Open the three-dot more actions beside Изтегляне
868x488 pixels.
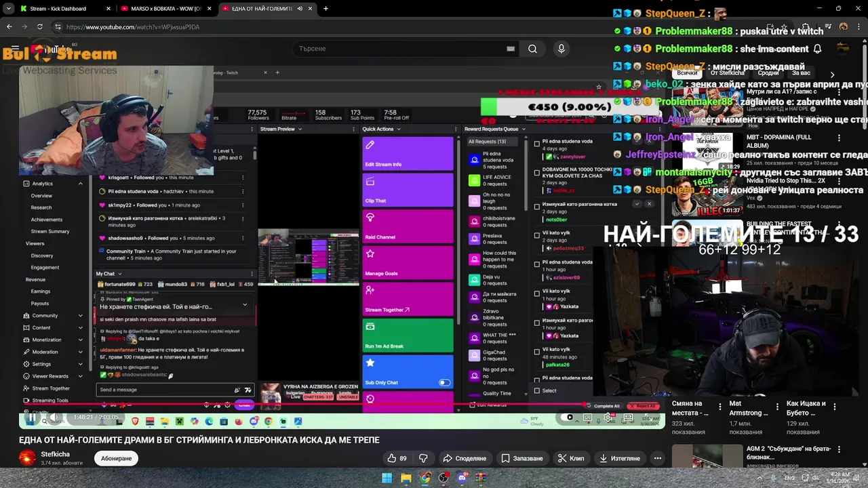pyautogui.click(x=657, y=458)
